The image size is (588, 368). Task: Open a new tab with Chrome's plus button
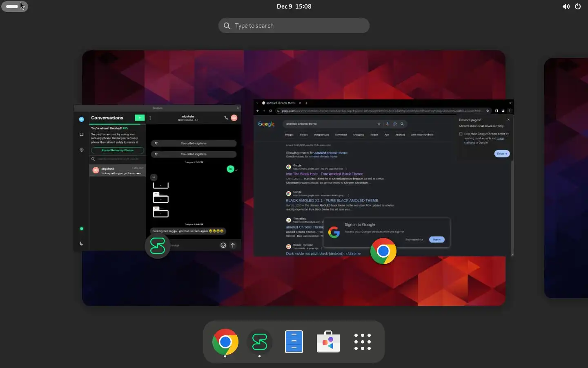[x=306, y=103]
